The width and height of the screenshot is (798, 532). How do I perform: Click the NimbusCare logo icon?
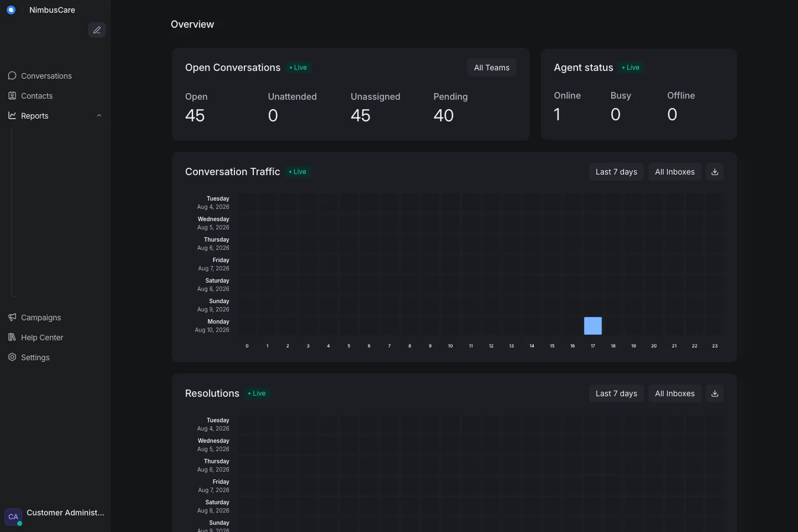(x=11, y=10)
